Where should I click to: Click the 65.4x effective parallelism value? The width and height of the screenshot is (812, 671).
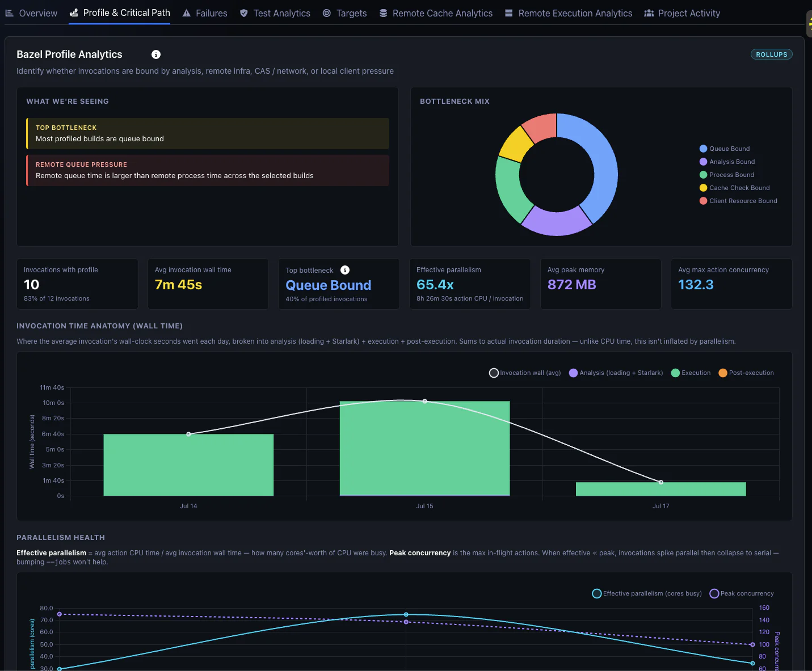tap(435, 285)
